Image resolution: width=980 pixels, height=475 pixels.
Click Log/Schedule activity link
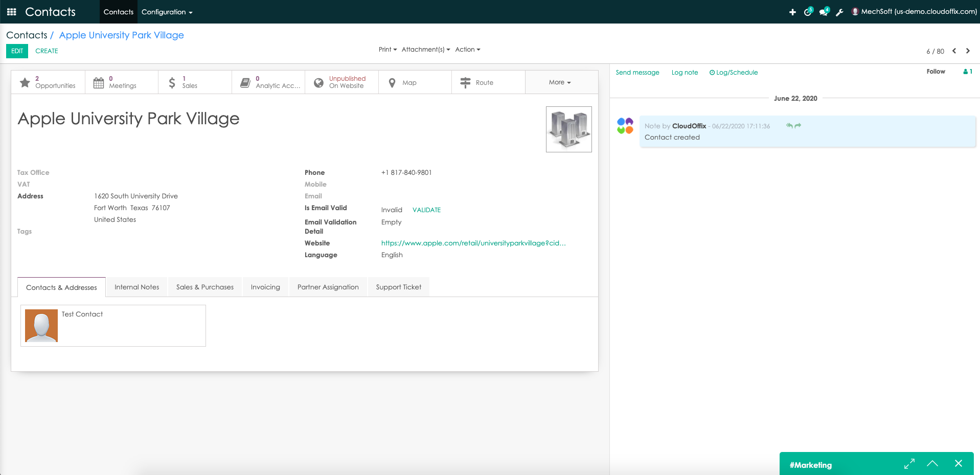[x=734, y=73]
